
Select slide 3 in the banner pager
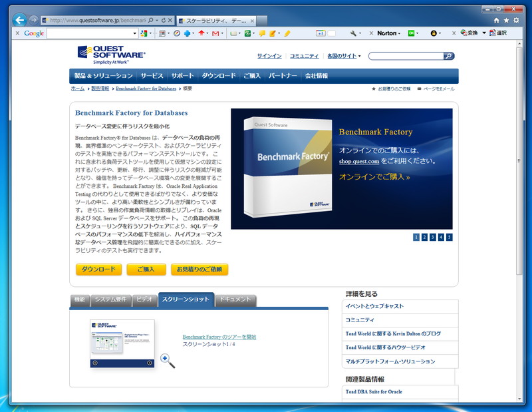pos(433,236)
